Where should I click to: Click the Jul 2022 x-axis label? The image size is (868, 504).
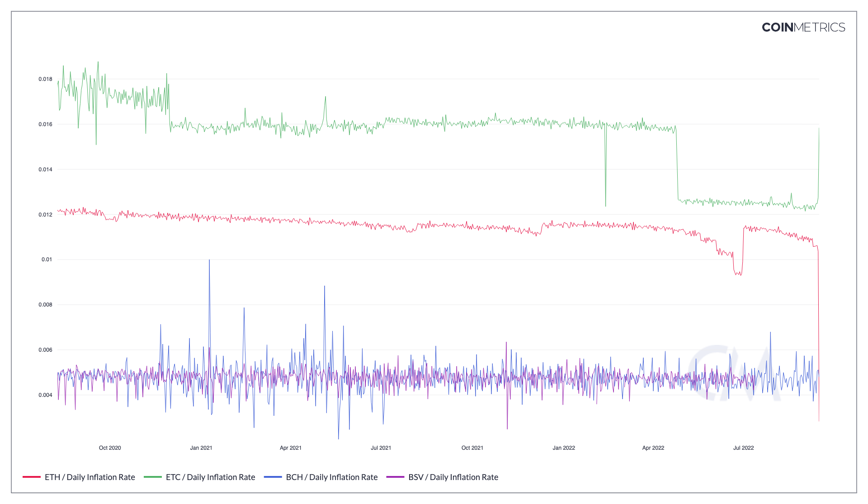743,448
